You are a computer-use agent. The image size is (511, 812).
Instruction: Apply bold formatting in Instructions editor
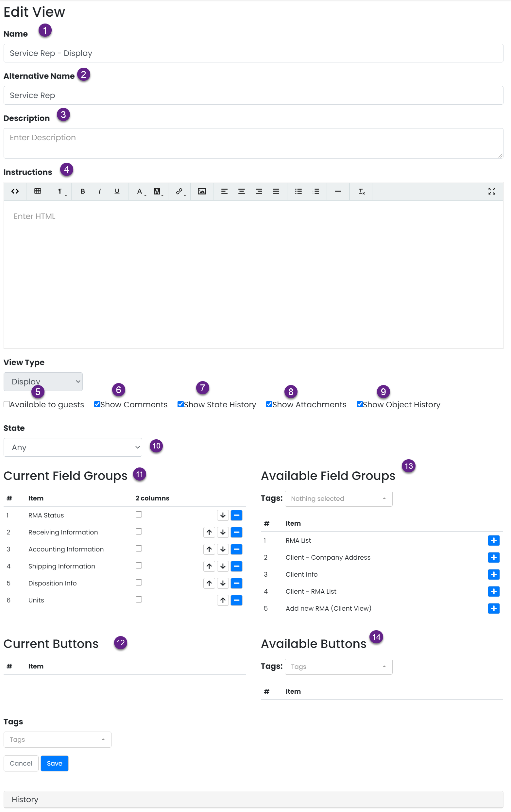(x=82, y=191)
